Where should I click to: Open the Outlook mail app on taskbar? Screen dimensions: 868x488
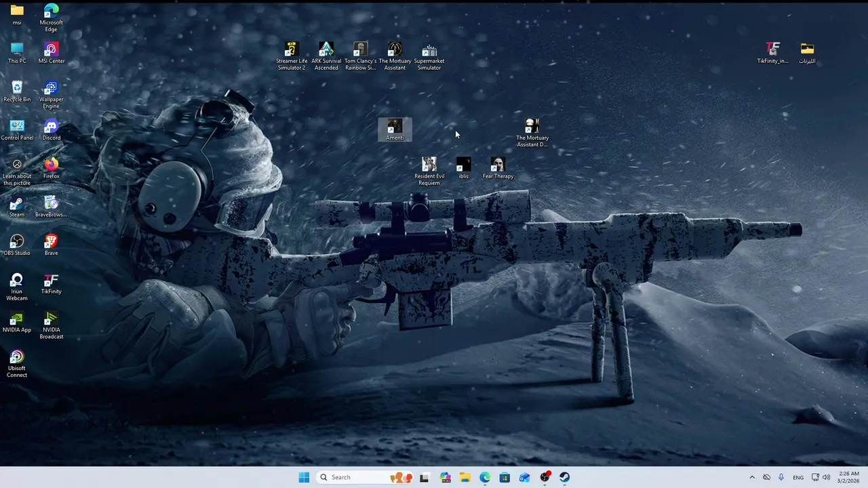point(525,477)
